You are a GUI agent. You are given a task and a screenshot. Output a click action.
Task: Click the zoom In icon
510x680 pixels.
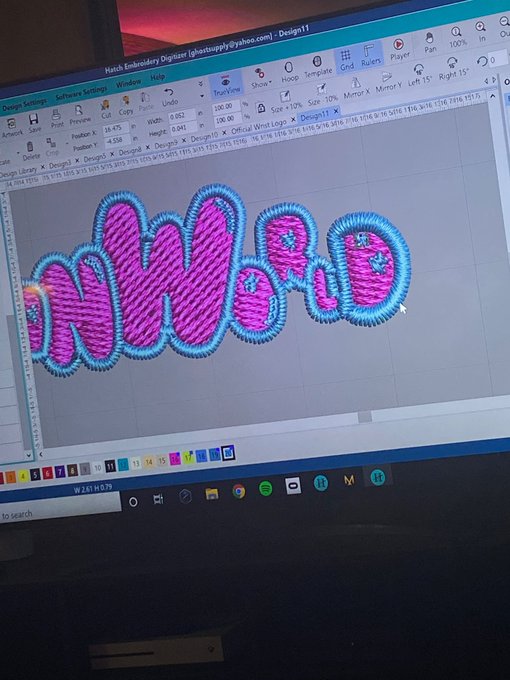pyautogui.click(x=481, y=27)
